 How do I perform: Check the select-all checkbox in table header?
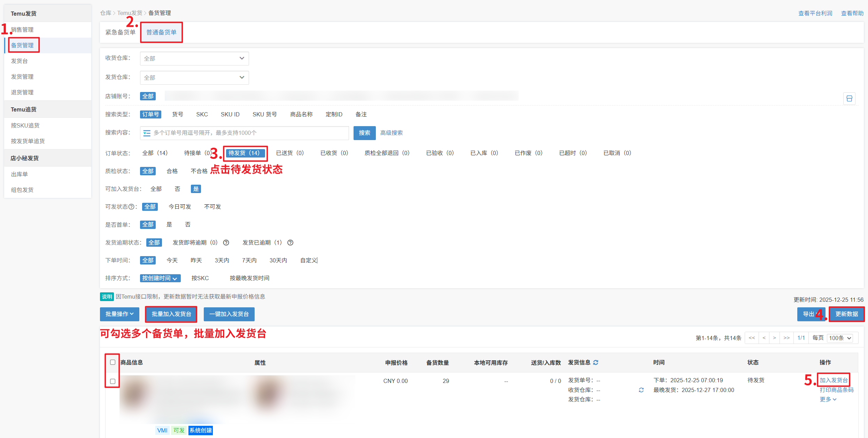tap(113, 362)
